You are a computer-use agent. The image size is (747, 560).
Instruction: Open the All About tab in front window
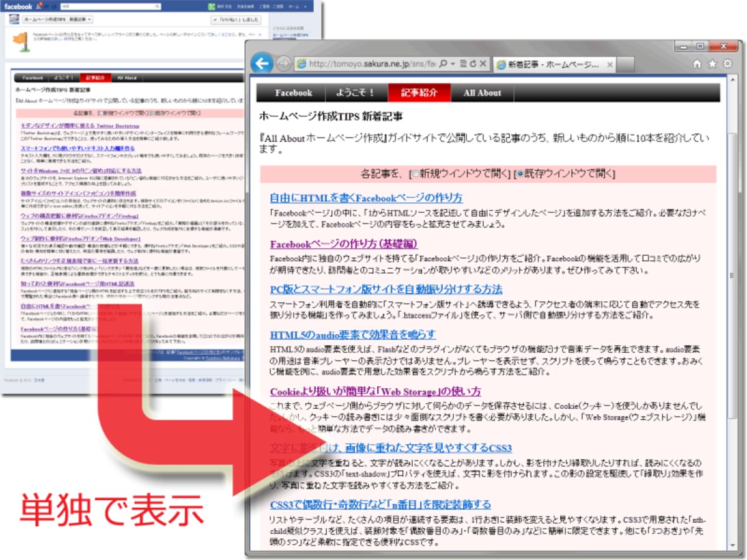click(x=482, y=93)
